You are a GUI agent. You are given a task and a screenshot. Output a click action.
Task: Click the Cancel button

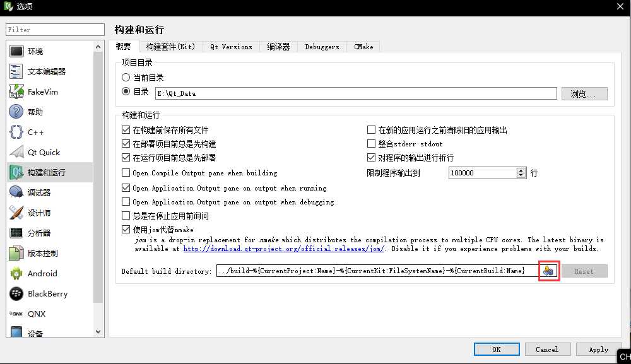coord(547,349)
